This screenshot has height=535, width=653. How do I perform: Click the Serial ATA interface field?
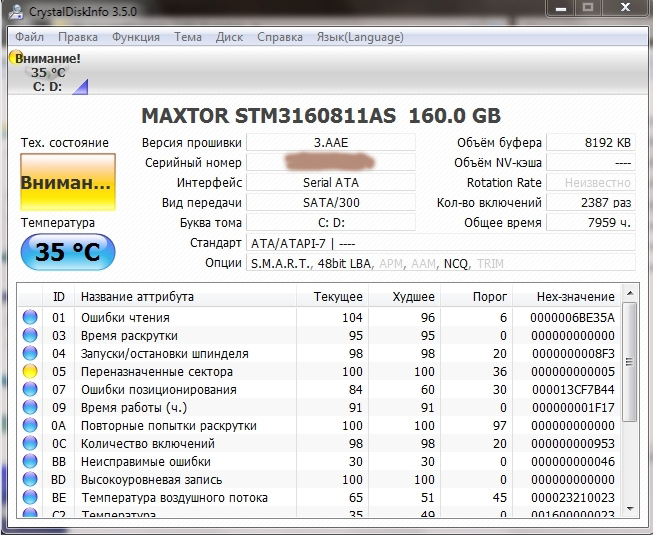331,182
